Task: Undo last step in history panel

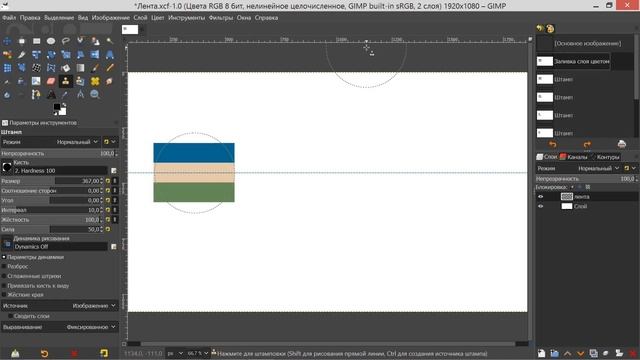Action: tap(553, 144)
